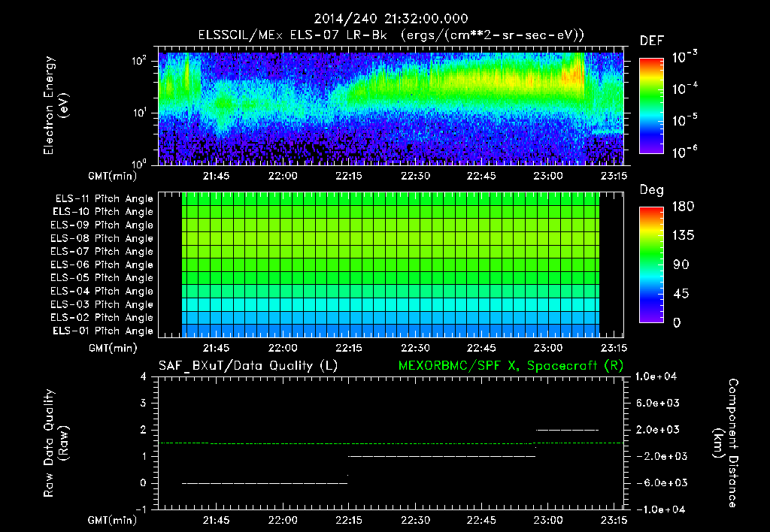Select the ELS-06 Pitch Angle row label
The height and width of the screenshot is (532, 770).
click(102, 265)
